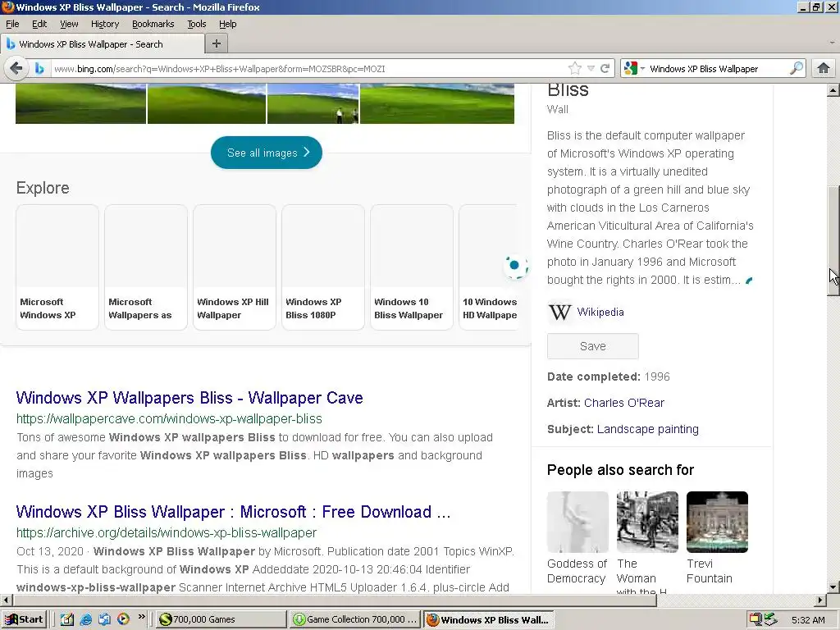840x630 pixels.
Task: Open the Microsoft Wallpapers as explore card
Action: click(x=146, y=267)
